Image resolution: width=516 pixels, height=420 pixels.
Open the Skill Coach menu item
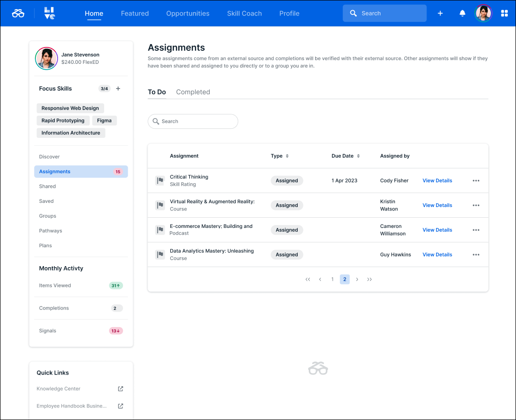[244, 13]
